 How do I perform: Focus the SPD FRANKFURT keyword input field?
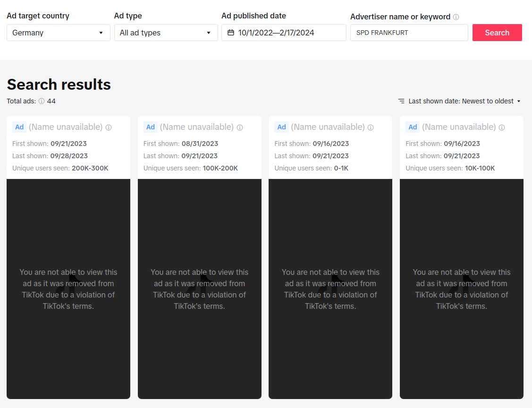coord(409,33)
